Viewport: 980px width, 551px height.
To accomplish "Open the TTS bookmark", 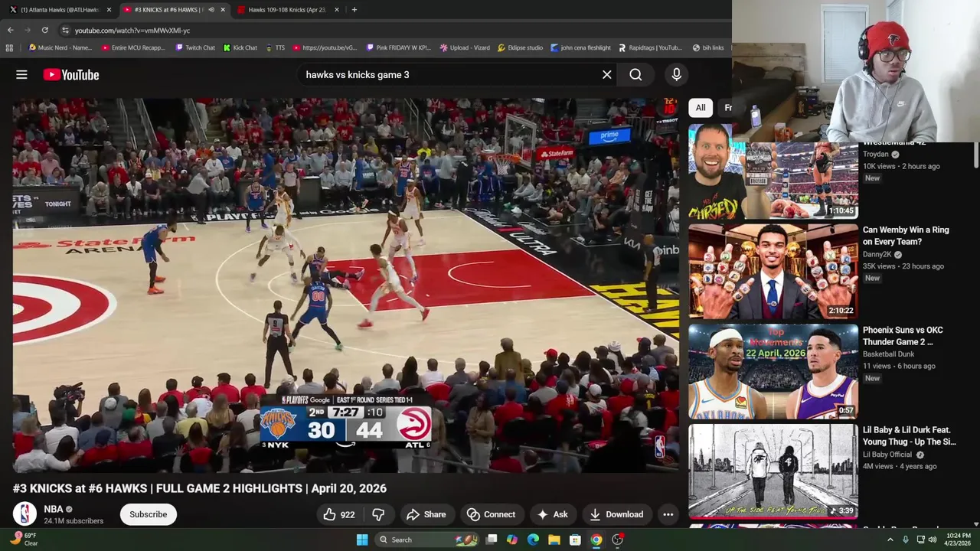I will click(275, 47).
